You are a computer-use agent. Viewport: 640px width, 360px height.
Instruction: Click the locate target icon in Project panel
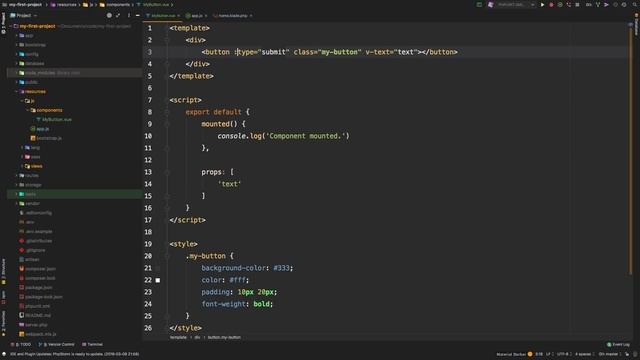click(109, 16)
